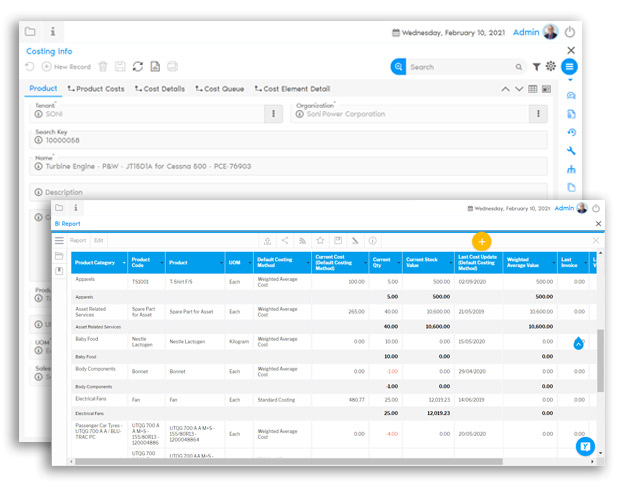Image resolution: width=624 pixels, height=486 pixels.
Task: Click the share icon in BI Report toolbar
Action: 285,241
